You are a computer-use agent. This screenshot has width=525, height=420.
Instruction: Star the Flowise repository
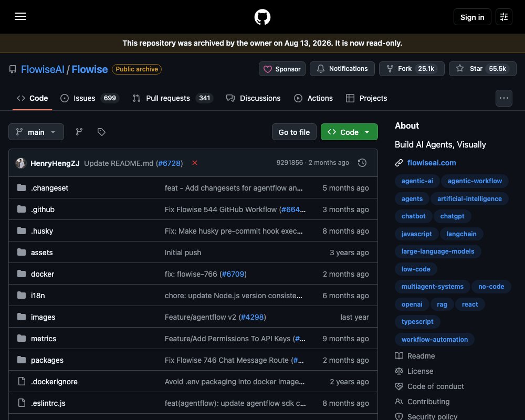coord(482,69)
